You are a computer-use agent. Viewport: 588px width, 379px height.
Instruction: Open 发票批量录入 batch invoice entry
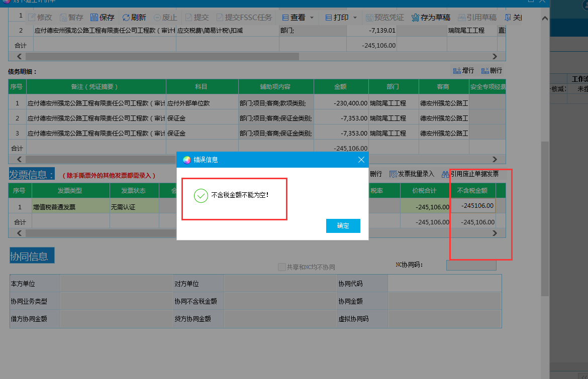394,174
